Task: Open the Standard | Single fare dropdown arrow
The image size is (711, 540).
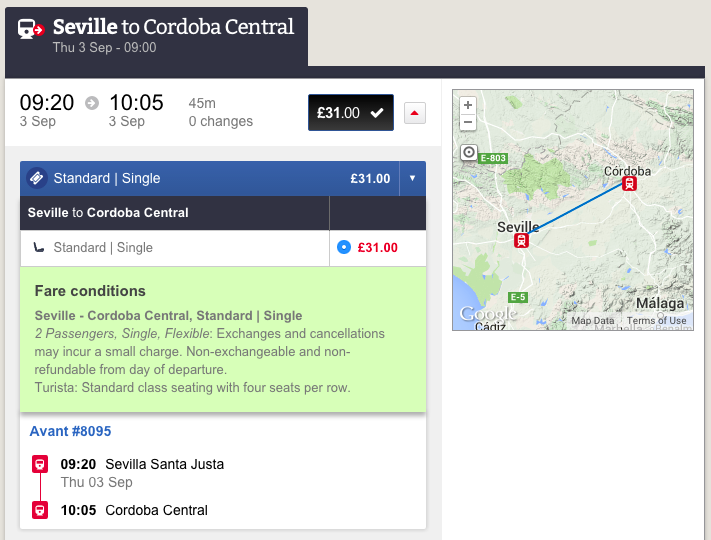Action: (x=412, y=178)
